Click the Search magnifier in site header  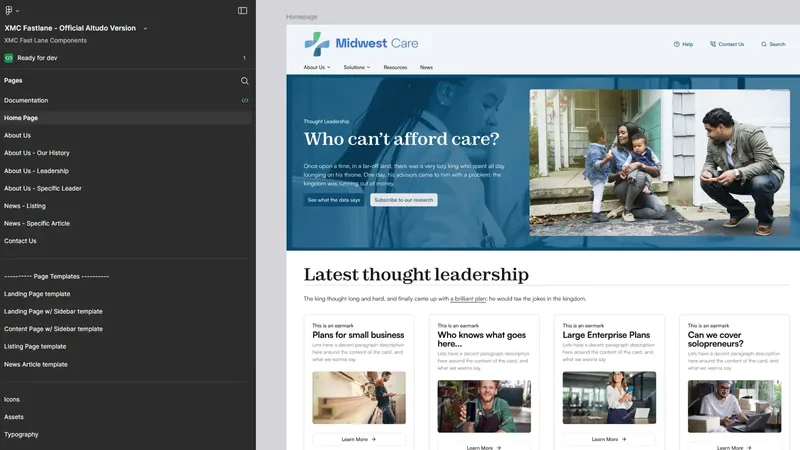coord(764,44)
